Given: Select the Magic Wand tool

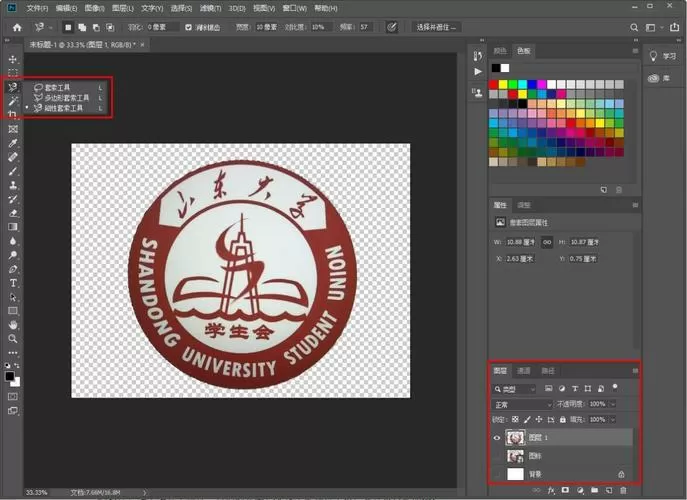Looking at the screenshot, I should (13, 101).
